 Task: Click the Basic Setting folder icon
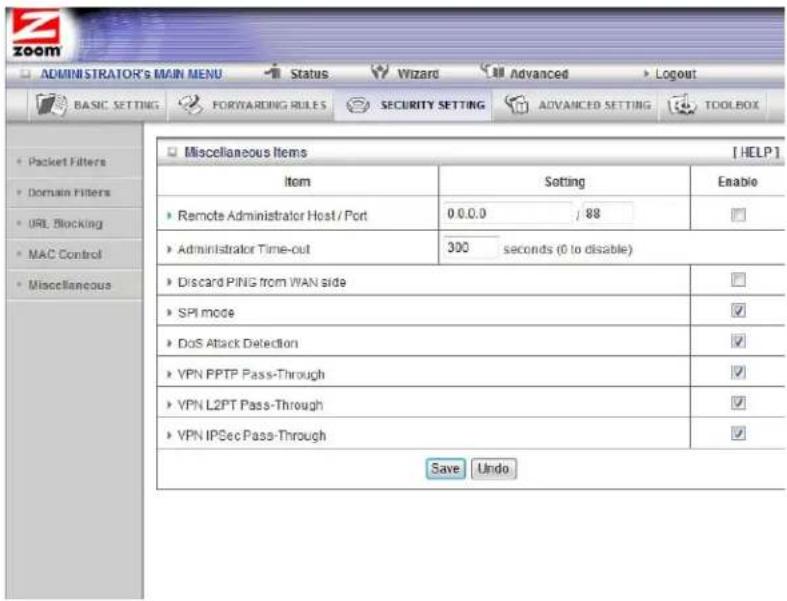(51, 105)
